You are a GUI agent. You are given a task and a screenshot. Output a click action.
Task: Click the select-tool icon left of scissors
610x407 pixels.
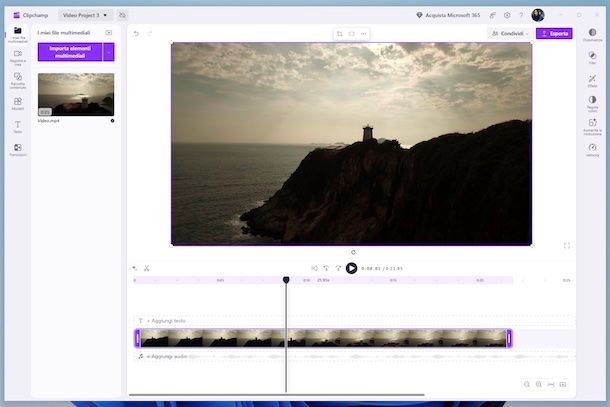click(x=135, y=268)
